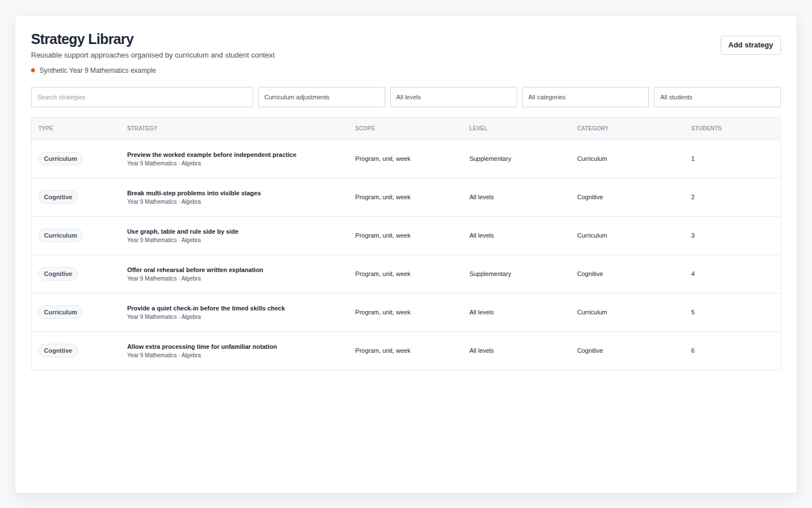Open 'Provide a quiet check-in' strategy
The image size is (812, 508).
[x=206, y=308]
